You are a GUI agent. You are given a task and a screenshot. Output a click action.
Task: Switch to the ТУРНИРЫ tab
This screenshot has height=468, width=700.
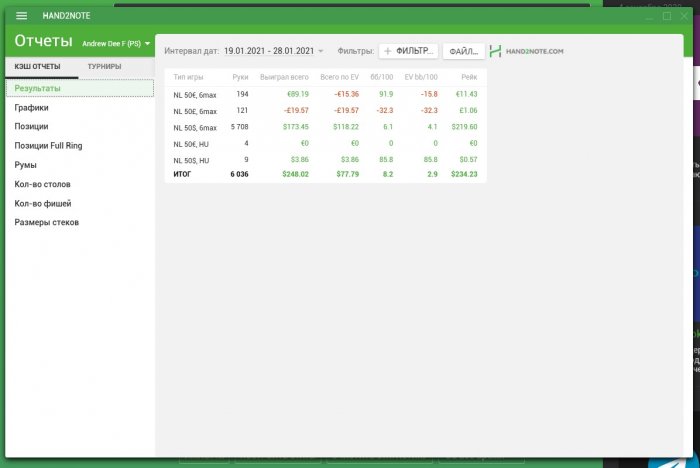coord(104,67)
